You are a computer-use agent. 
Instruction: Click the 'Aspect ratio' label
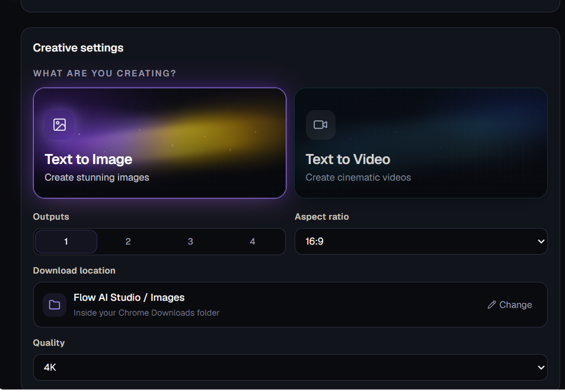[x=322, y=217]
